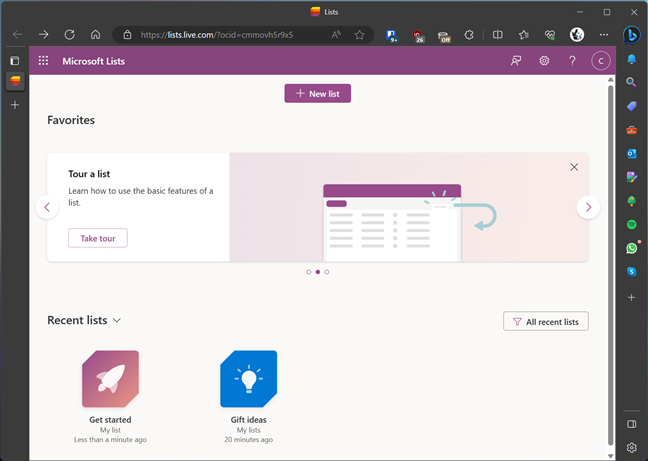This screenshot has width=648, height=461.
Task: Show previous carousel card
Action: 47,207
